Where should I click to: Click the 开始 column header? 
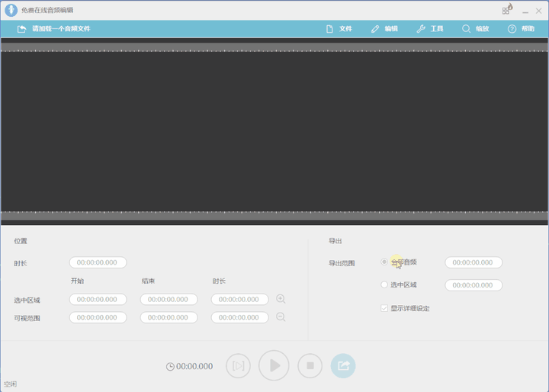coord(77,281)
